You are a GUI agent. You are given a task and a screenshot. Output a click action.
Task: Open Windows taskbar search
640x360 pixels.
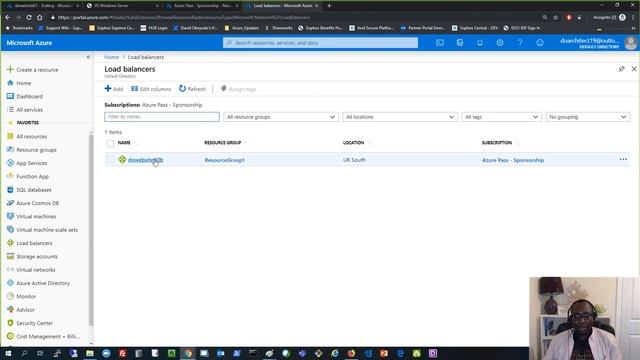(x=24, y=353)
